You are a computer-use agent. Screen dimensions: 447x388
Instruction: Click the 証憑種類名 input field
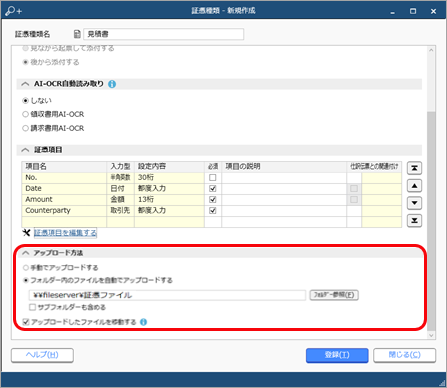(x=163, y=34)
